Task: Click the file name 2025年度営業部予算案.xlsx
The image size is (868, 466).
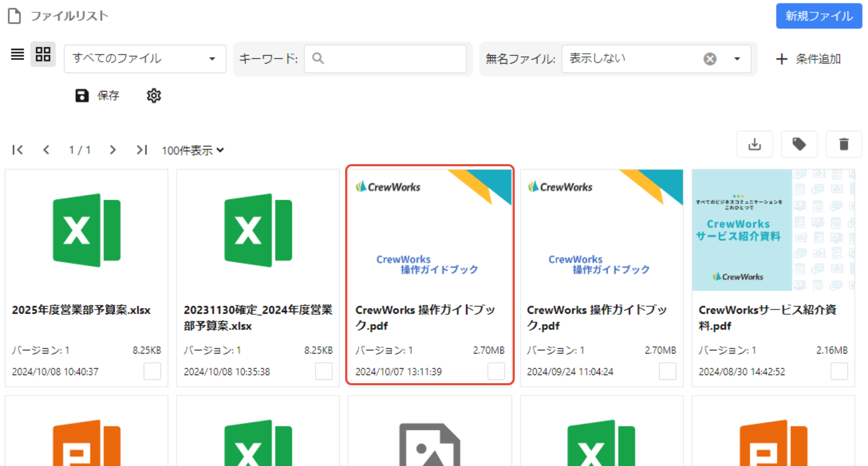Action: (81, 310)
